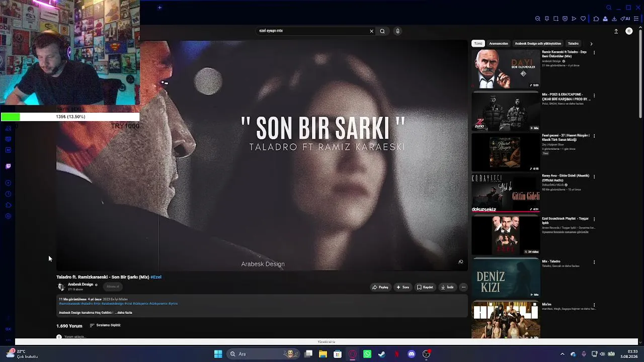Open the browser's zoom-out magnifier tool
The width and height of the screenshot is (644, 362).
tap(538, 19)
